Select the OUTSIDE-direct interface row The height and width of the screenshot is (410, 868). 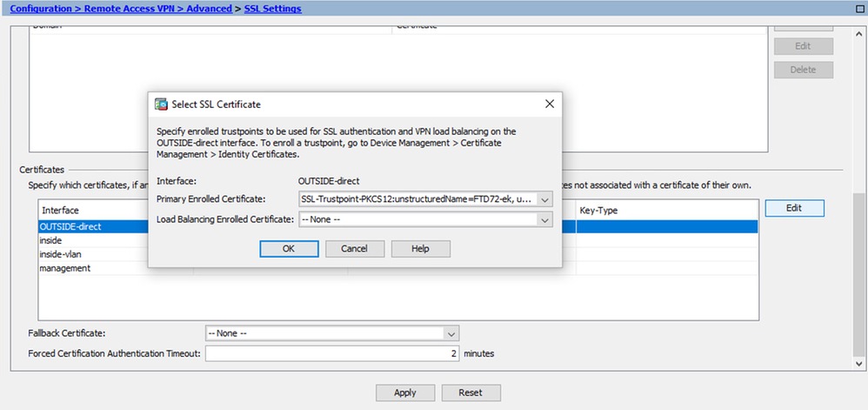[398, 226]
